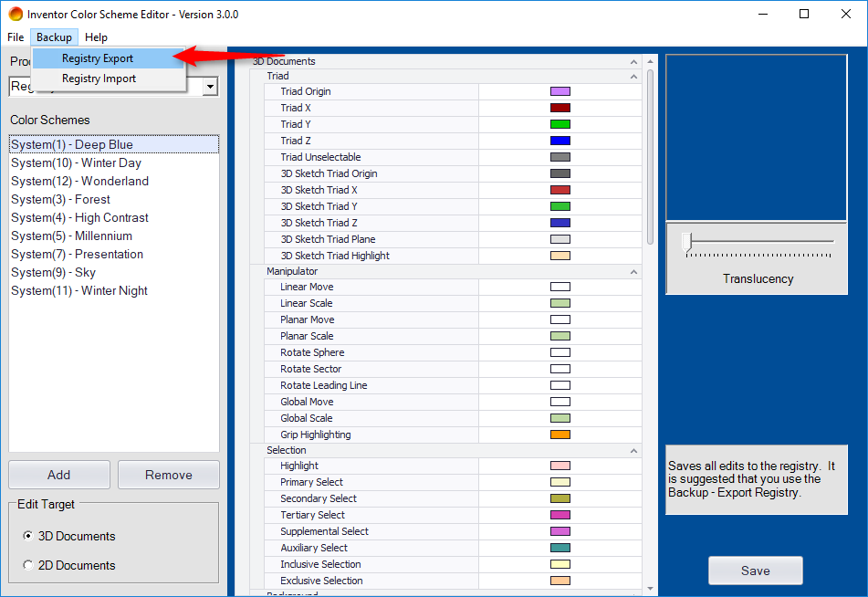Image resolution: width=868 pixels, height=597 pixels.
Task: Click the Rotate Sector color swatch
Action: tap(560, 369)
